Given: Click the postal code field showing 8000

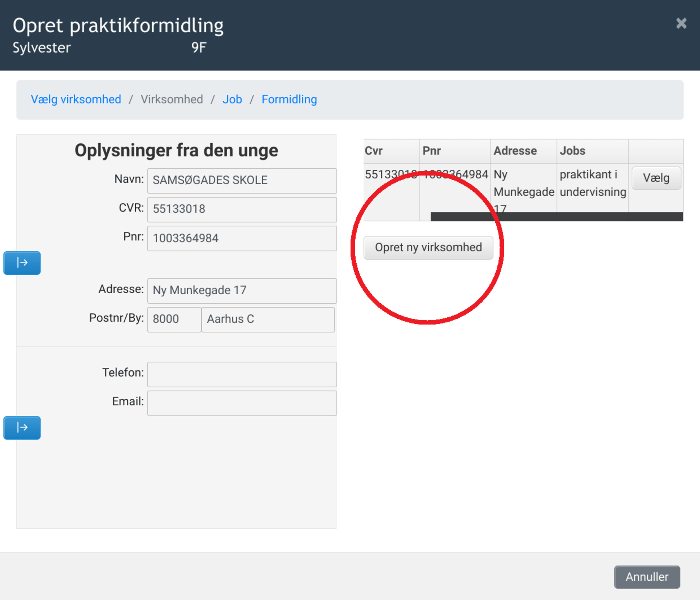Looking at the screenshot, I should pos(174,319).
